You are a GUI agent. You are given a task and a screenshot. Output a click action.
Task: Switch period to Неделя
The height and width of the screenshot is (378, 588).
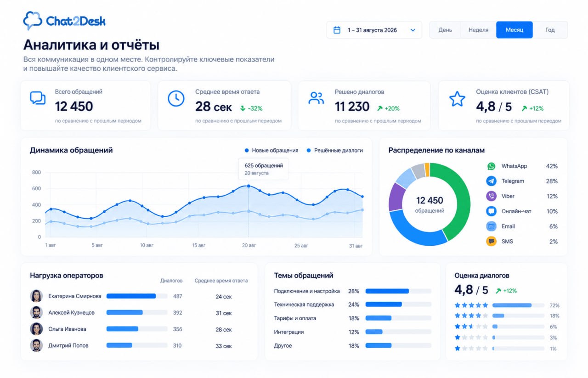point(478,30)
